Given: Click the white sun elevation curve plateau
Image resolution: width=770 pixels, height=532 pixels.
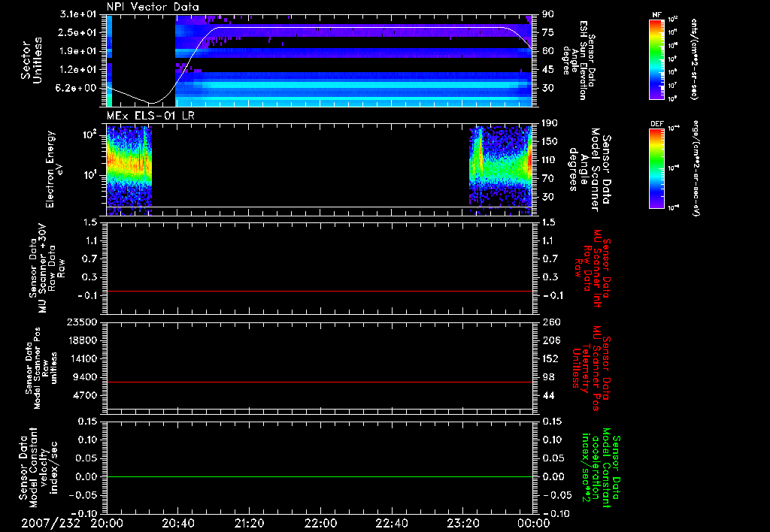Looking at the screenshot, I should 361,28.
